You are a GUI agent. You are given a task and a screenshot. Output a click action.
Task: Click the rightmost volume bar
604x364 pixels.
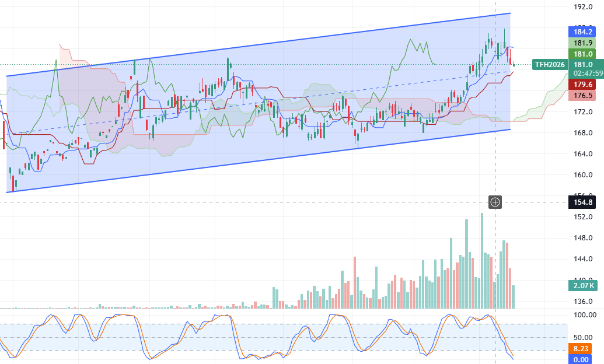click(x=514, y=296)
